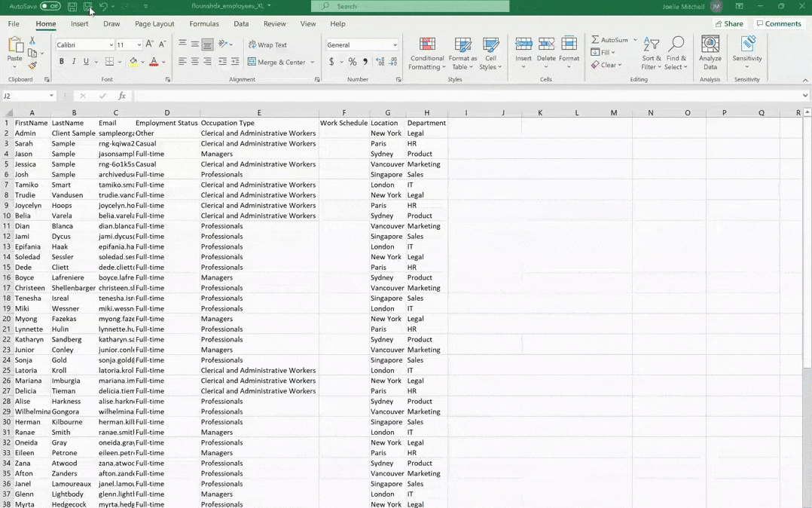Toggle Bold formatting
This screenshot has width=812, height=508.
[x=61, y=62]
